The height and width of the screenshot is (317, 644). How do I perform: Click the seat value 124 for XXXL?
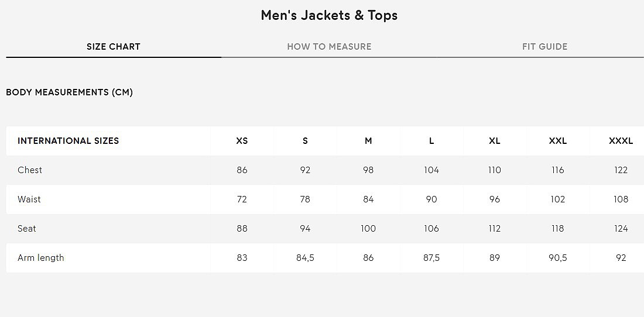pos(621,229)
